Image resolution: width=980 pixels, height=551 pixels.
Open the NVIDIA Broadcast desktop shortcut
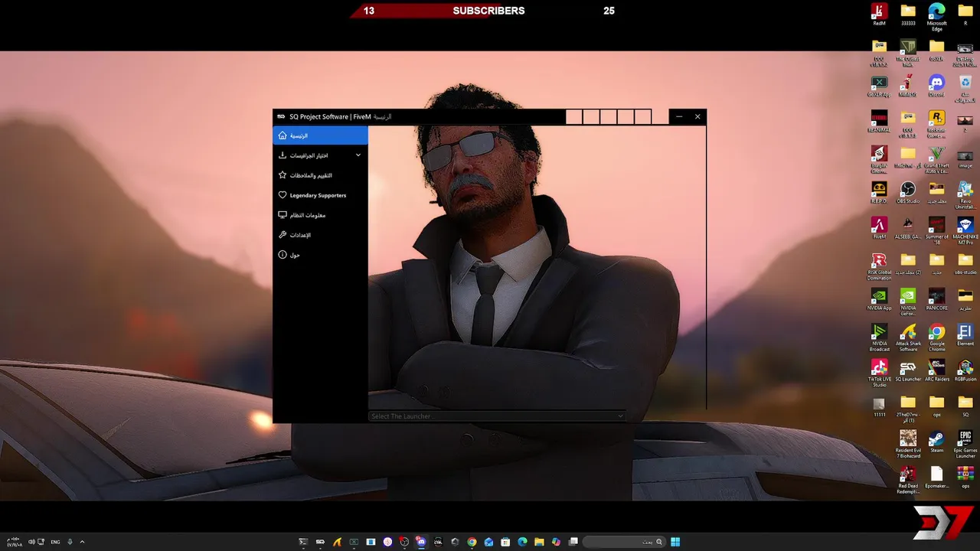pyautogui.click(x=879, y=337)
